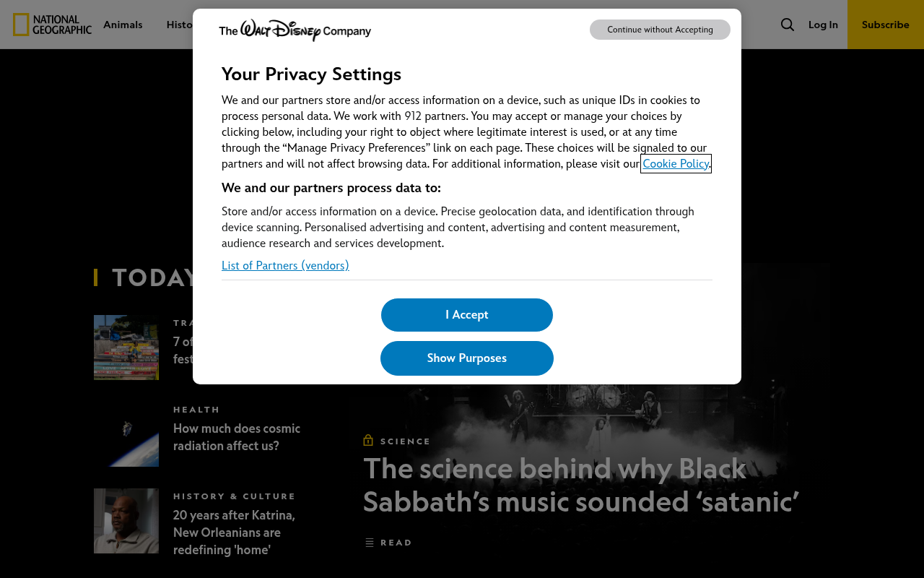924x578 pixels.
Task: Open the History menu item
Action: pos(180,25)
